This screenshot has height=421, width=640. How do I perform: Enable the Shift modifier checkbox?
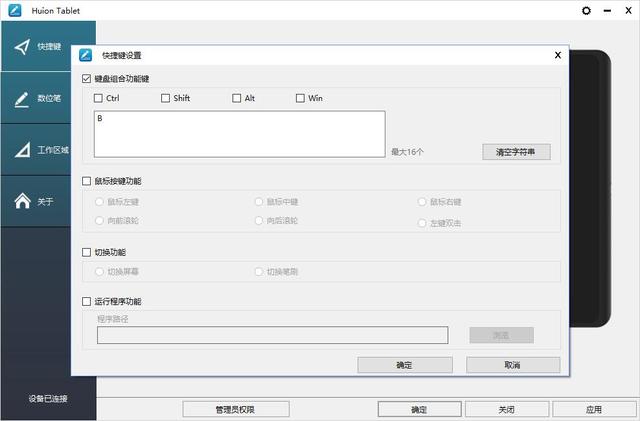coord(165,98)
